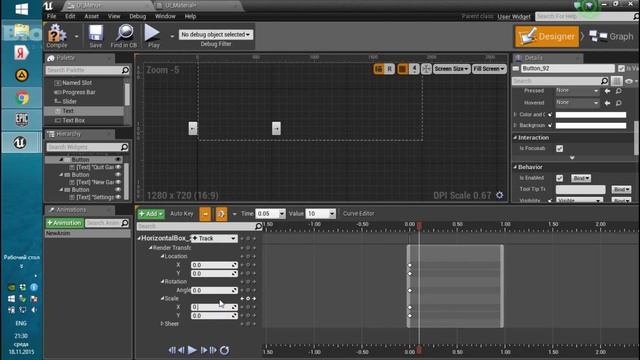The height and width of the screenshot is (360, 640).
Task: Open the Debug menu
Action: 138,16
